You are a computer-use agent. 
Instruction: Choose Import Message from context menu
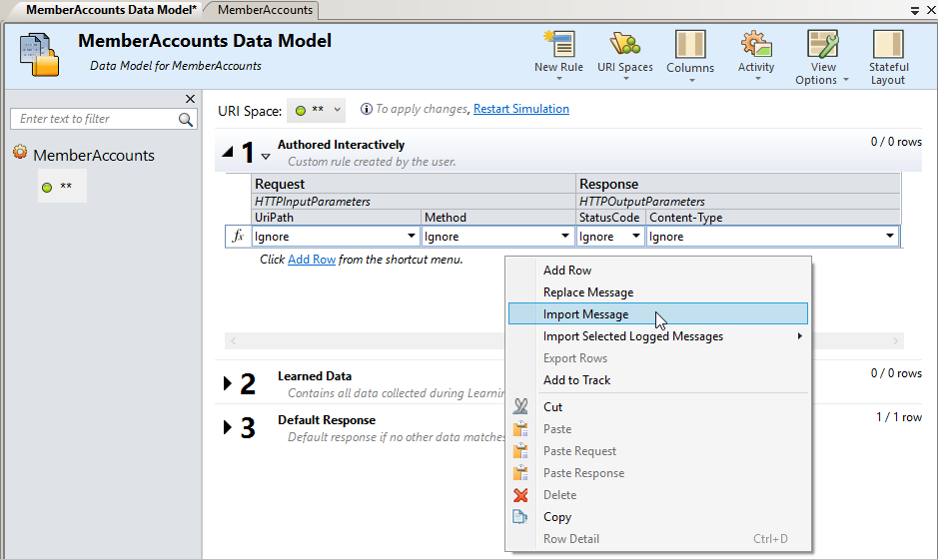tap(585, 314)
